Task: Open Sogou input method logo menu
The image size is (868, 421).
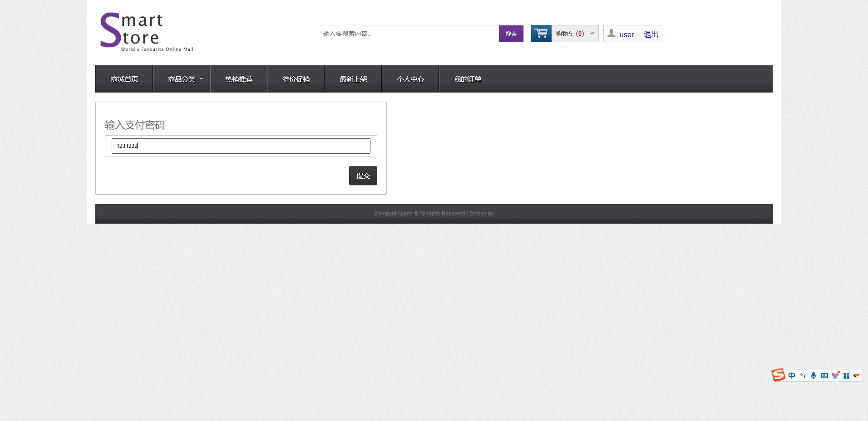Action: pos(778,375)
